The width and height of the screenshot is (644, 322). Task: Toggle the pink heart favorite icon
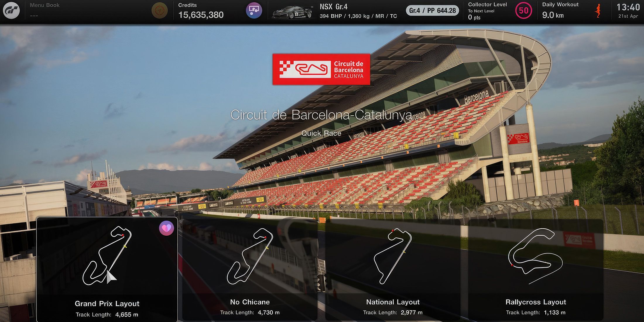[167, 228]
